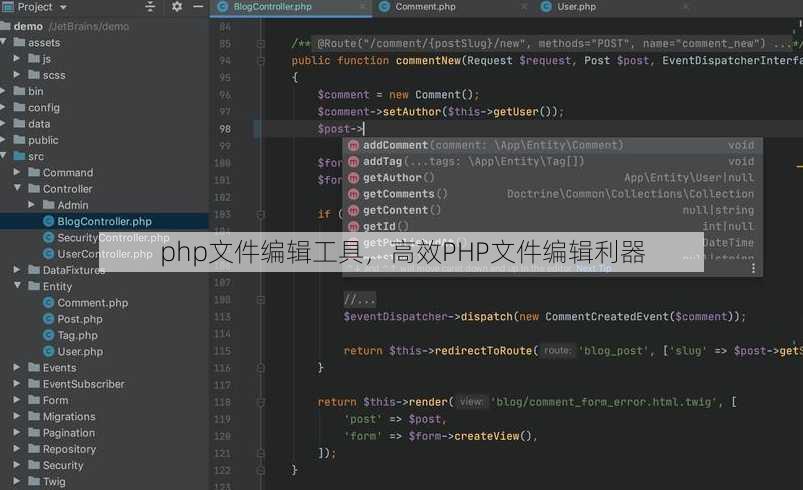Viewport: 803px width, 490px height.
Task: Choose getId from the completion list
Action: [x=553, y=226]
